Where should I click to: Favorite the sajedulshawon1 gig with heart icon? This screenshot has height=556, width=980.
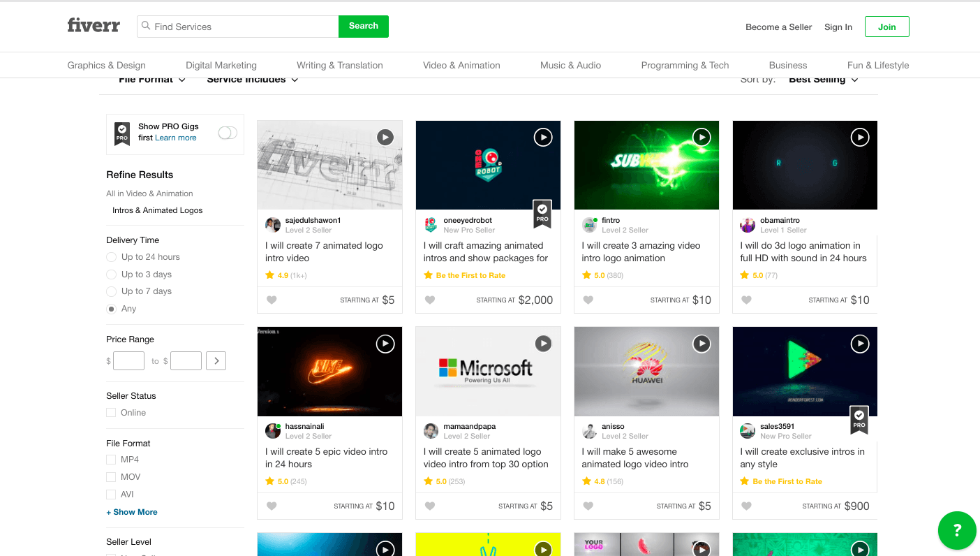coord(272,300)
